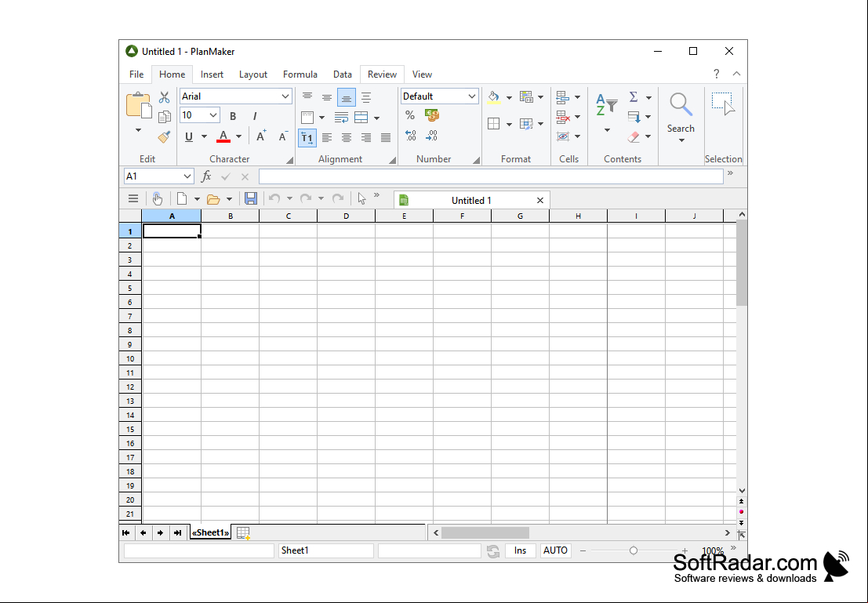Open the font size 10 dropdown
Viewport: 868px width, 603px height.
[x=213, y=115]
